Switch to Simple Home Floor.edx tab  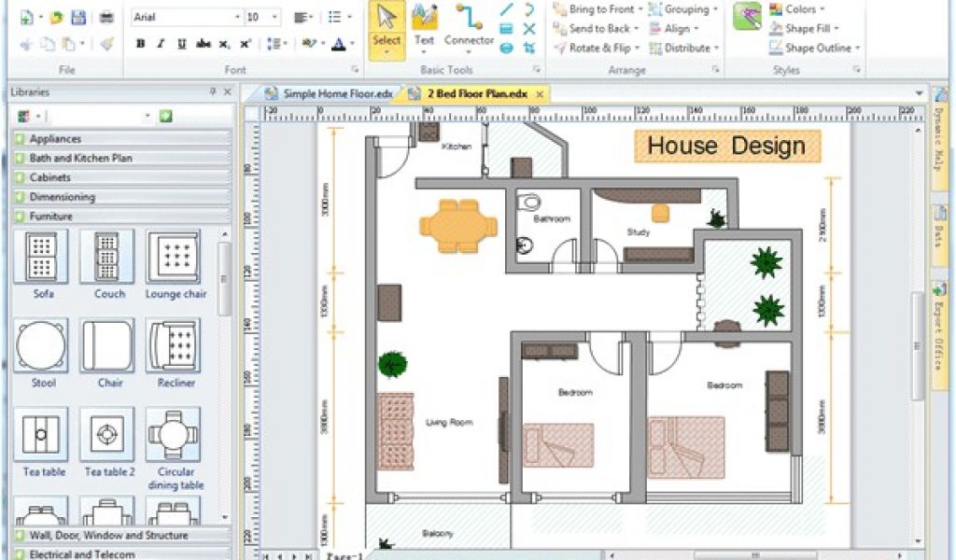pyautogui.click(x=320, y=93)
